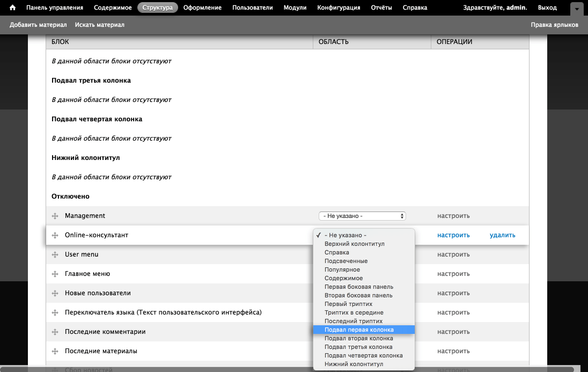Open 'Искать материал' shortcut
Viewport: 588px width, 372px height.
[100, 25]
